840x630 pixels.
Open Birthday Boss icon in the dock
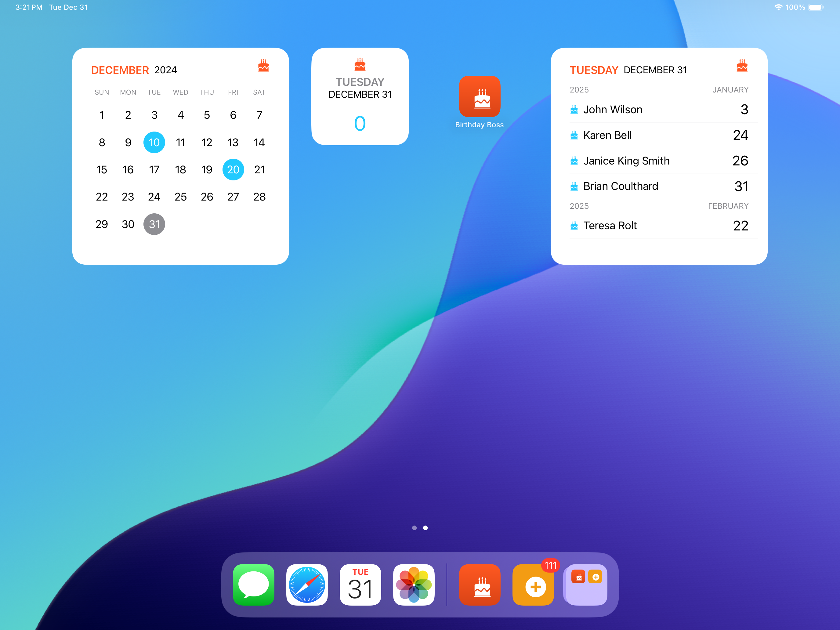pos(480,585)
